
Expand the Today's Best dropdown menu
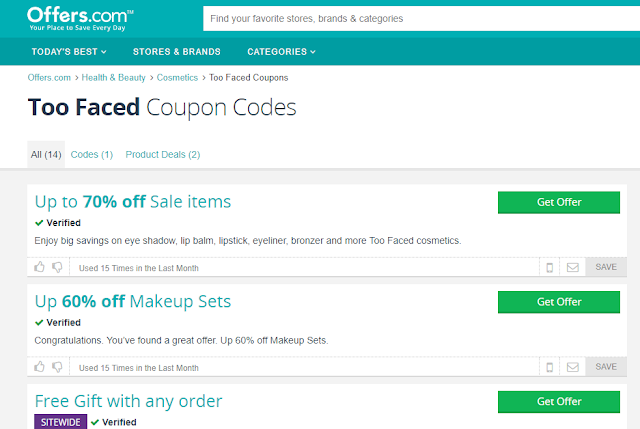[x=69, y=51]
